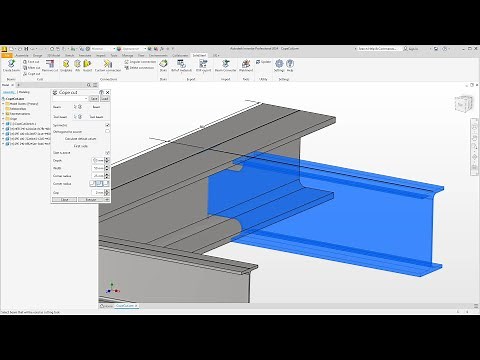Select the CopeColumn root tree item
This screenshot has width=480, height=360.
click(13, 99)
